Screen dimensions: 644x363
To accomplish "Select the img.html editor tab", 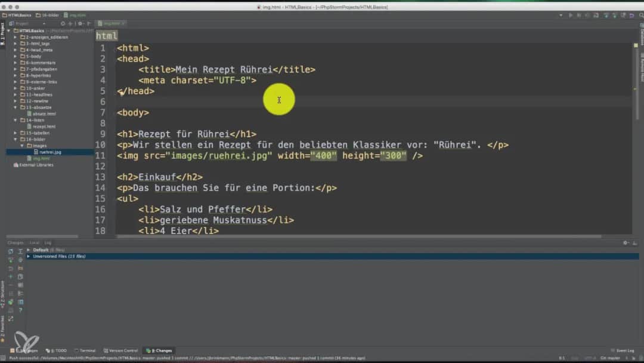I will point(112,23).
